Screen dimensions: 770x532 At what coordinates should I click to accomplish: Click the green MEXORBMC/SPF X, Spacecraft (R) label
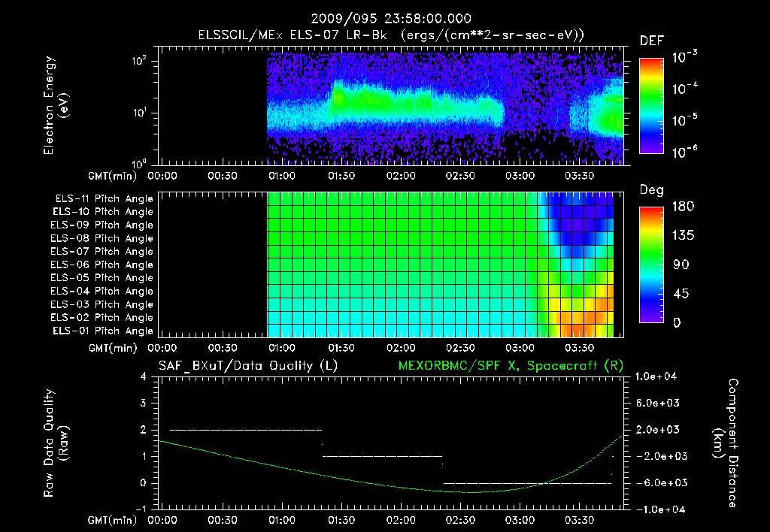511,366
